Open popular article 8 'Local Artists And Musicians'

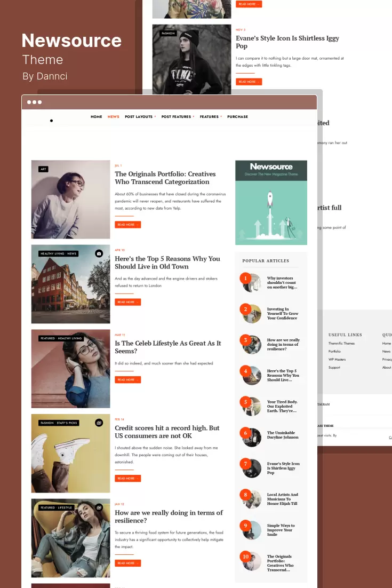tap(283, 499)
